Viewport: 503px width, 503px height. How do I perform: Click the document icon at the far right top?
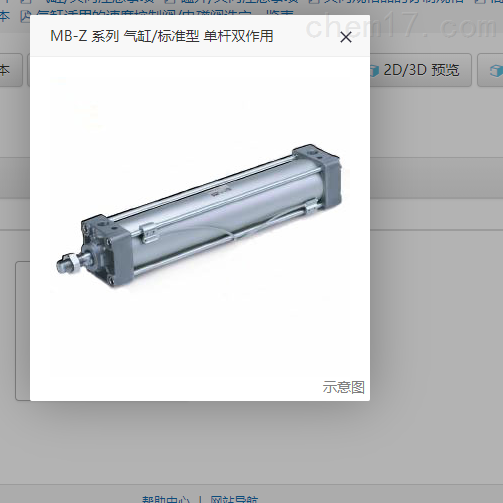pos(480,1)
